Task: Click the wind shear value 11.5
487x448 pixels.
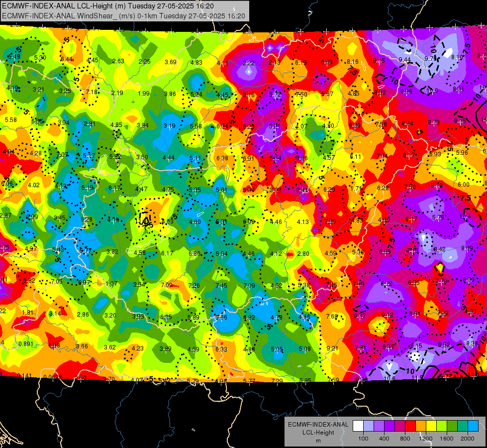Action: 417,378
